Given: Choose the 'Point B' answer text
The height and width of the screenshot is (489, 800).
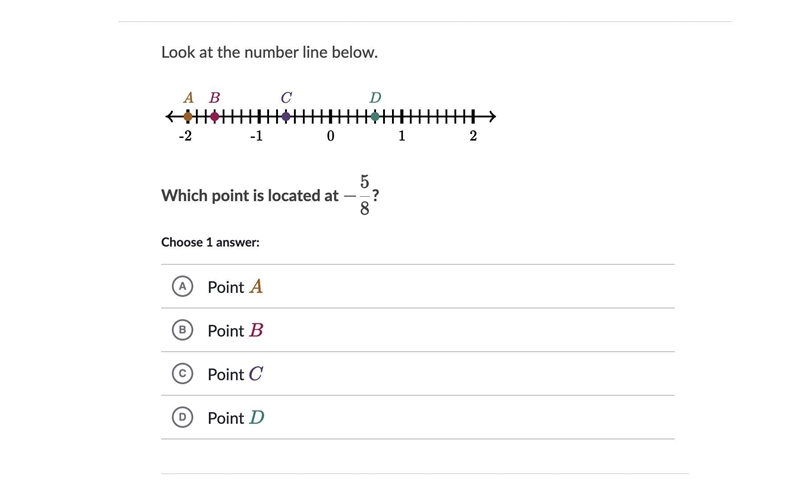Looking at the screenshot, I should [x=235, y=331].
